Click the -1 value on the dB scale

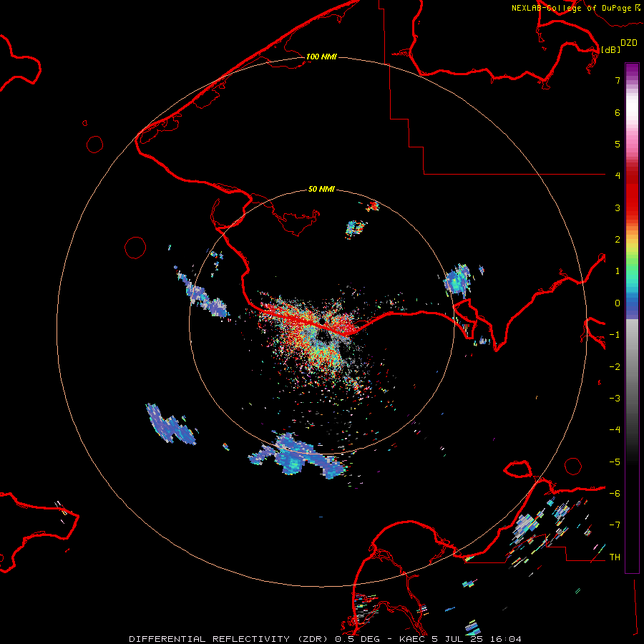[x=615, y=335]
